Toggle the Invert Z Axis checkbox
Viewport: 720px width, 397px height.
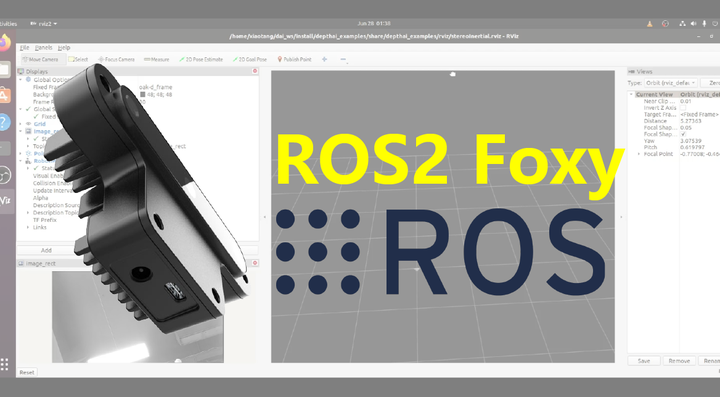683,108
